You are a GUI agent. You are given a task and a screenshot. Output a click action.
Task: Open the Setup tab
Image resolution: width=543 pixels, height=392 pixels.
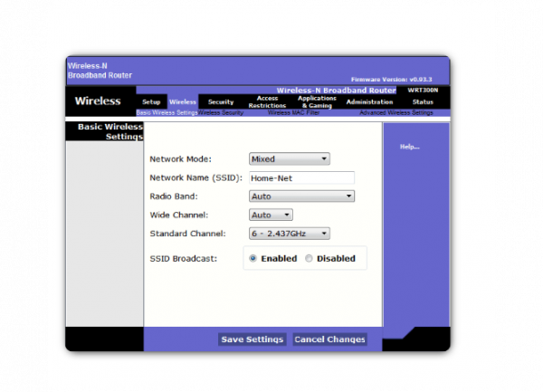(151, 102)
